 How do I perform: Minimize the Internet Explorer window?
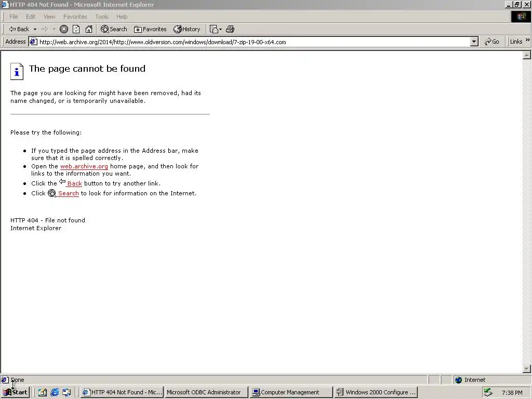509,5
